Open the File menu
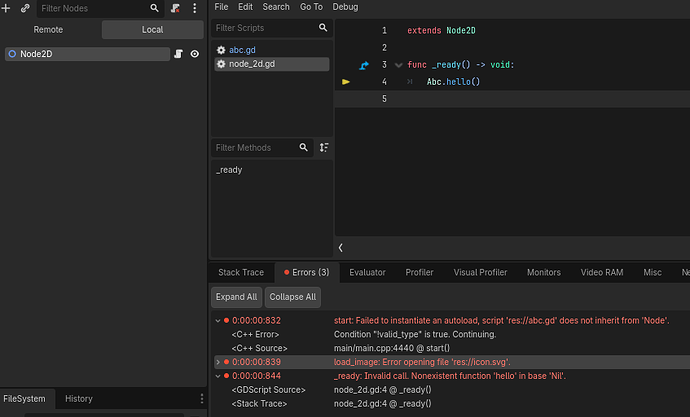690x417 pixels. pyautogui.click(x=221, y=7)
